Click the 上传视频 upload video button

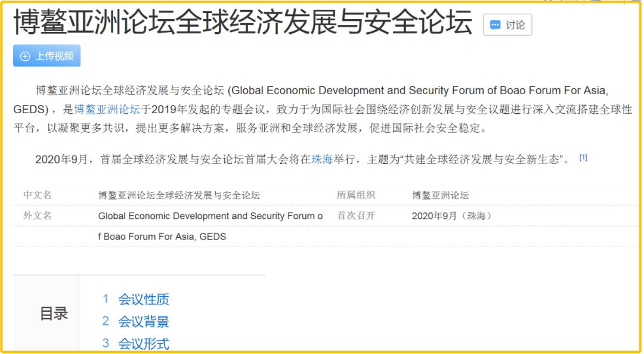47,56
